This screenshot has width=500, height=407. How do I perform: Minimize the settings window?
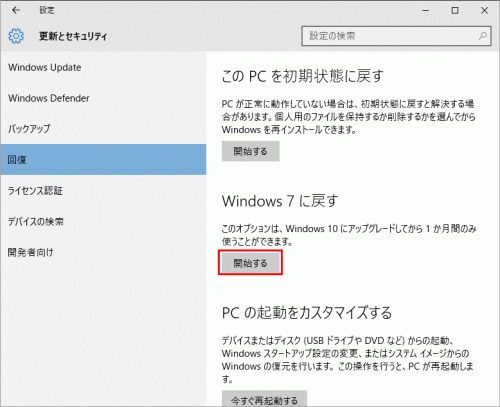click(425, 10)
